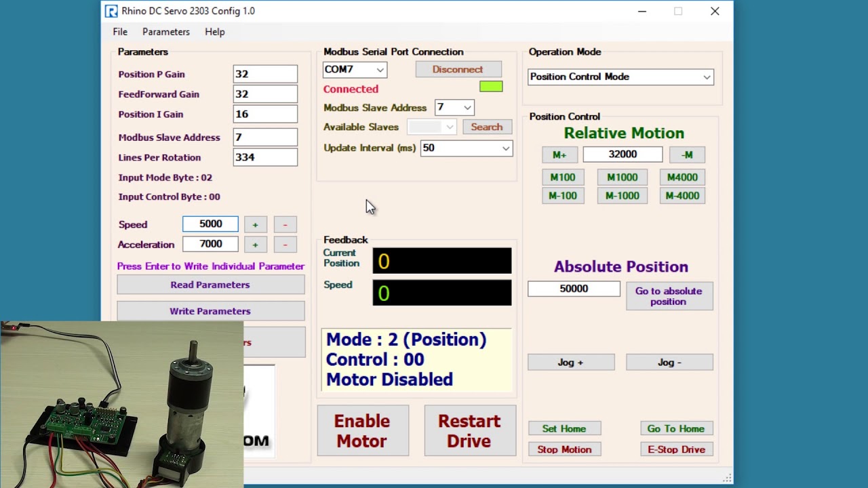The height and width of the screenshot is (488, 868).
Task: Click the Rhino app icon in title bar
Action: click(111, 11)
